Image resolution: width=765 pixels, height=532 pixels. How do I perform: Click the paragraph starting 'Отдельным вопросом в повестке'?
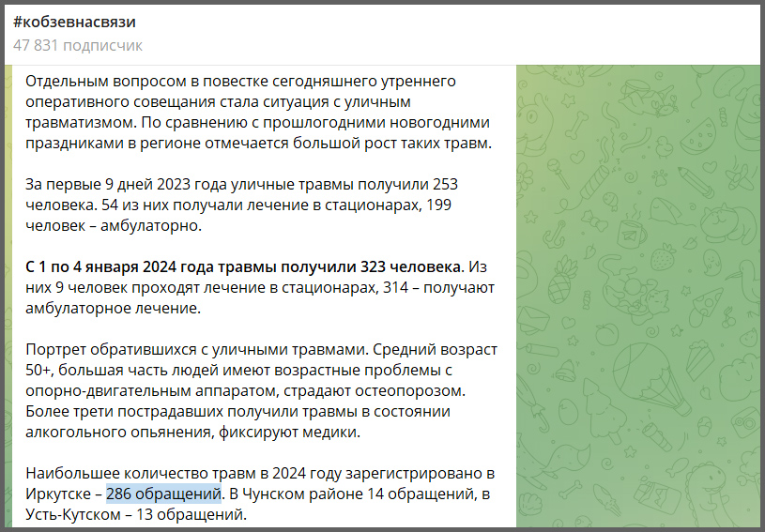coord(258,113)
